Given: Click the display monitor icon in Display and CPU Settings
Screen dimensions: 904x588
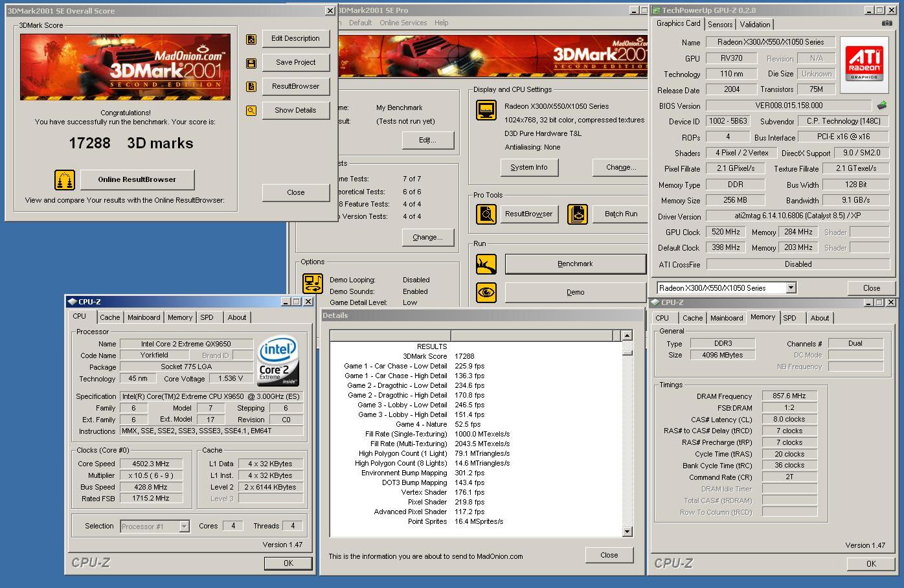Looking at the screenshot, I should tap(486, 110).
